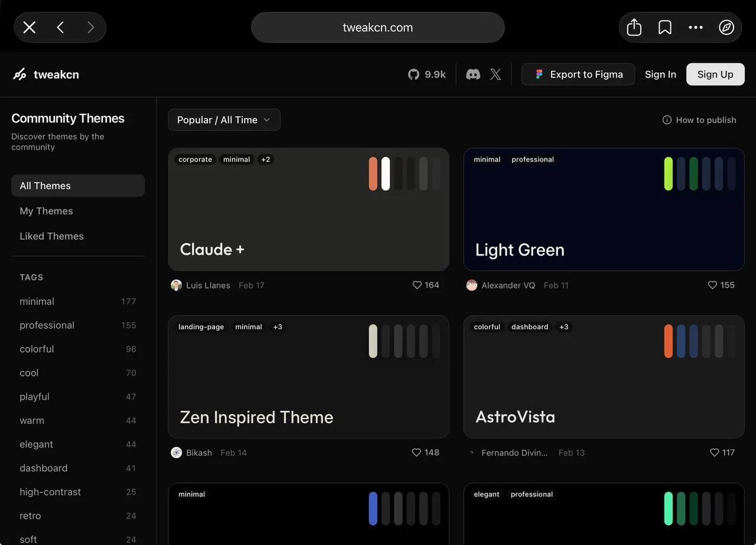Click the author name Luis Llanes
The width and height of the screenshot is (756, 545).
coord(208,285)
